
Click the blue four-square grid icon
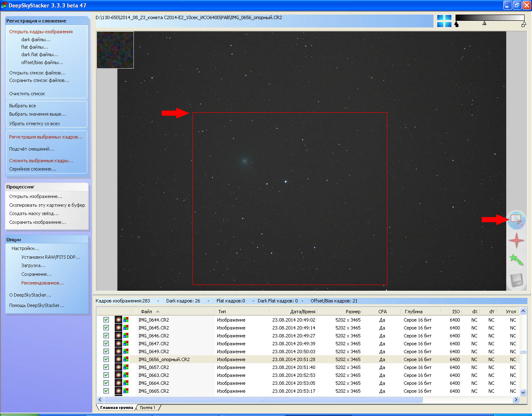click(444, 21)
